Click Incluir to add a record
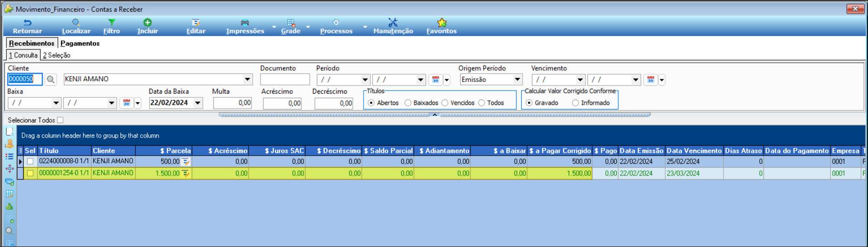This screenshot has width=868, height=247. point(148,27)
